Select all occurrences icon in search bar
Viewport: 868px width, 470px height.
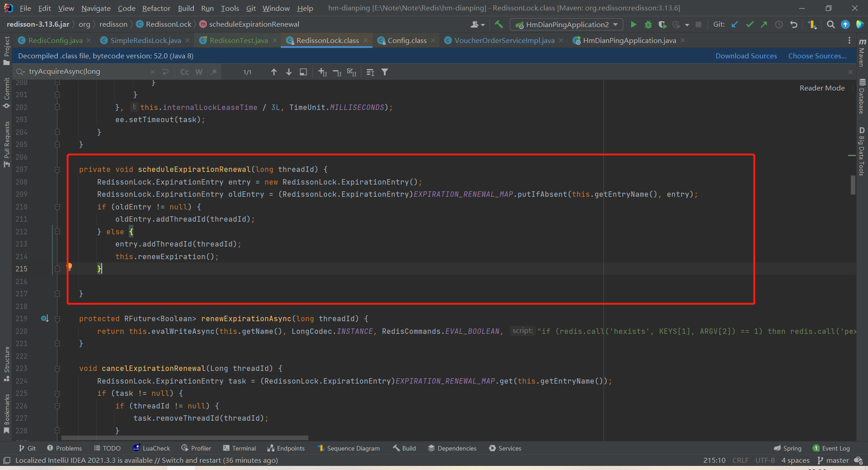(351, 72)
